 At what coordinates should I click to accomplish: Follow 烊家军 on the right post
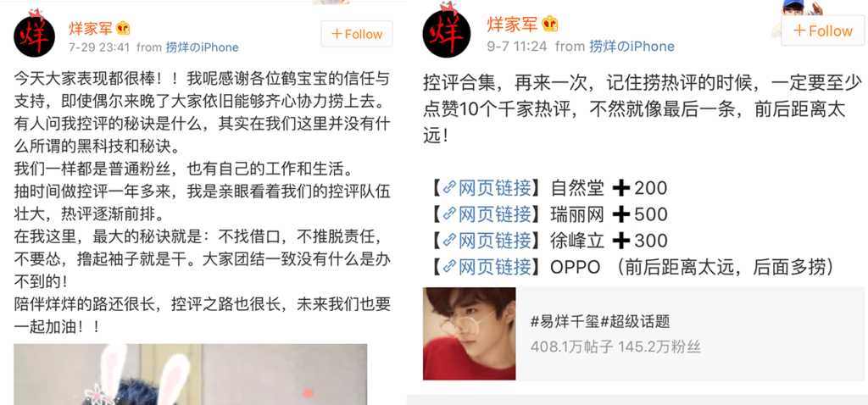tap(824, 31)
